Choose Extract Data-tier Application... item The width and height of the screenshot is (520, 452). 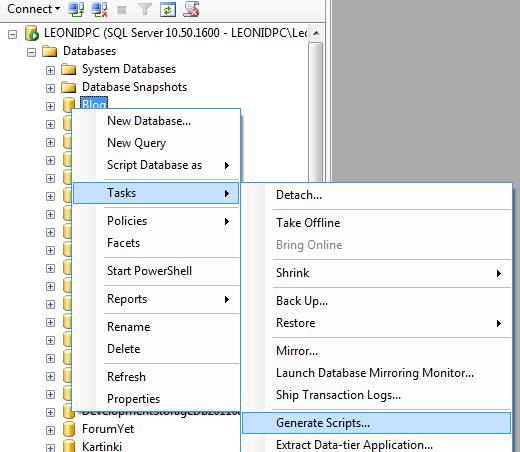[x=377, y=445]
